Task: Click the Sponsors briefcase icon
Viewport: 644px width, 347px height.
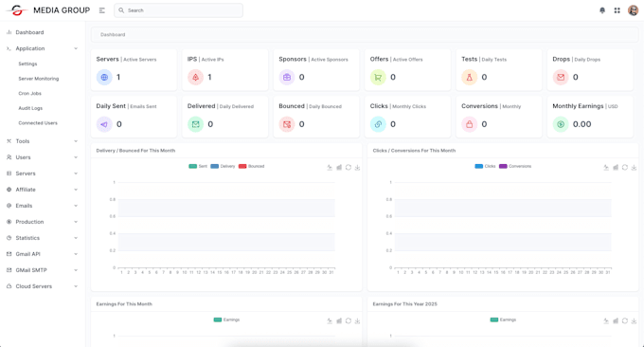Action: pos(287,77)
